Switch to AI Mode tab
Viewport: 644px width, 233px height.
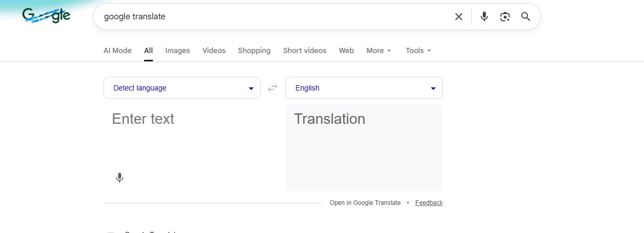coord(118,50)
